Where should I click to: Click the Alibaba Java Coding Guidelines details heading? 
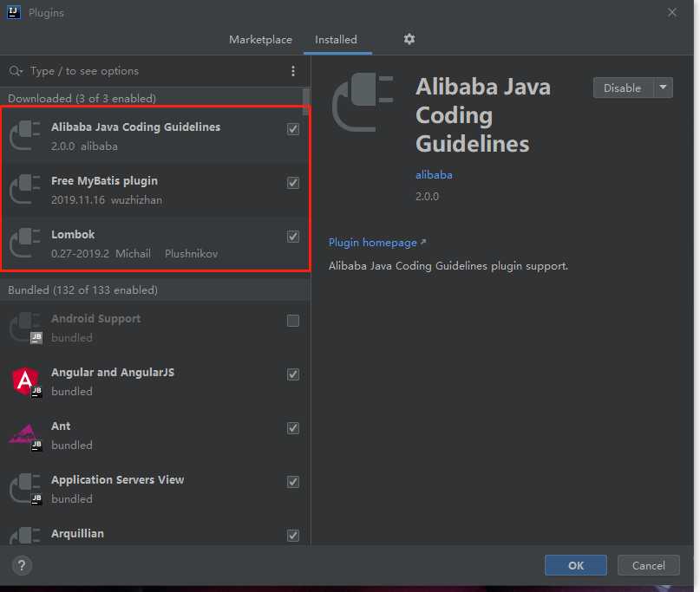[483, 115]
